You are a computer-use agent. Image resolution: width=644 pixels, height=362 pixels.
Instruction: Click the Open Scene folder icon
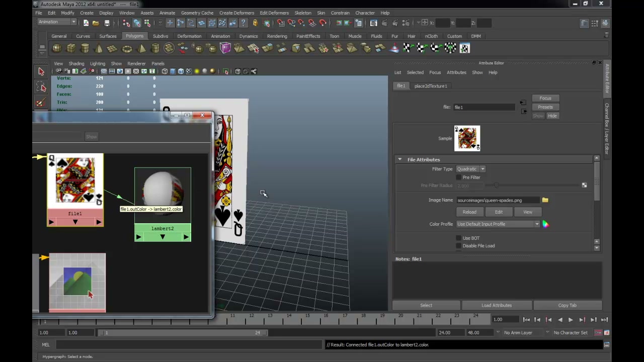[x=96, y=23]
